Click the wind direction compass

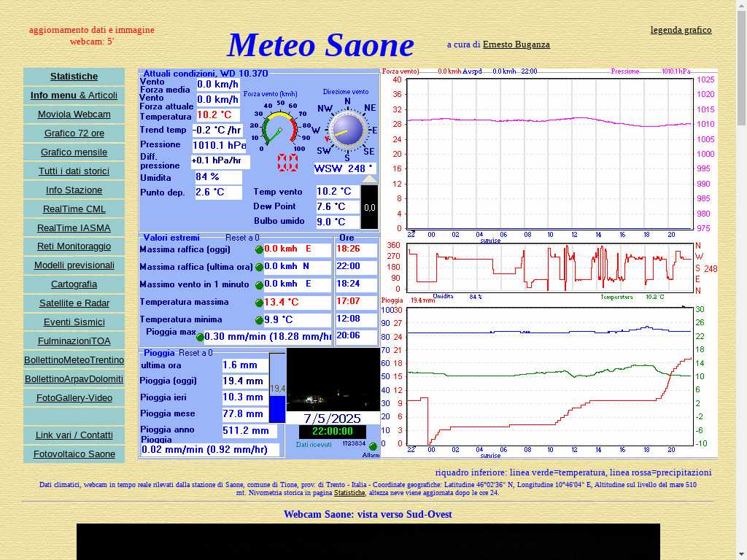(x=347, y=130)
